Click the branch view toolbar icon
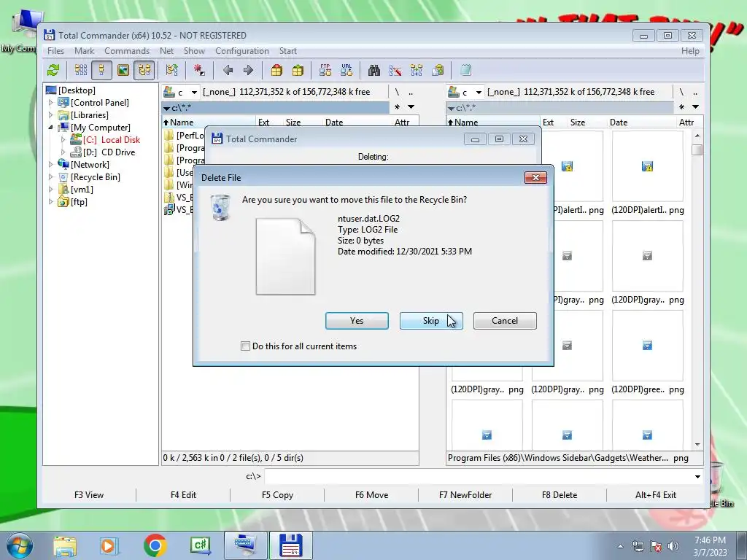747x560 pixels. [x=172, y=71]
